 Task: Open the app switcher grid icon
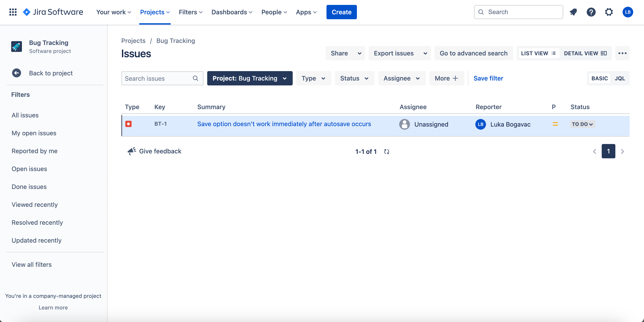pyautogui.click(x=13, y=12)
